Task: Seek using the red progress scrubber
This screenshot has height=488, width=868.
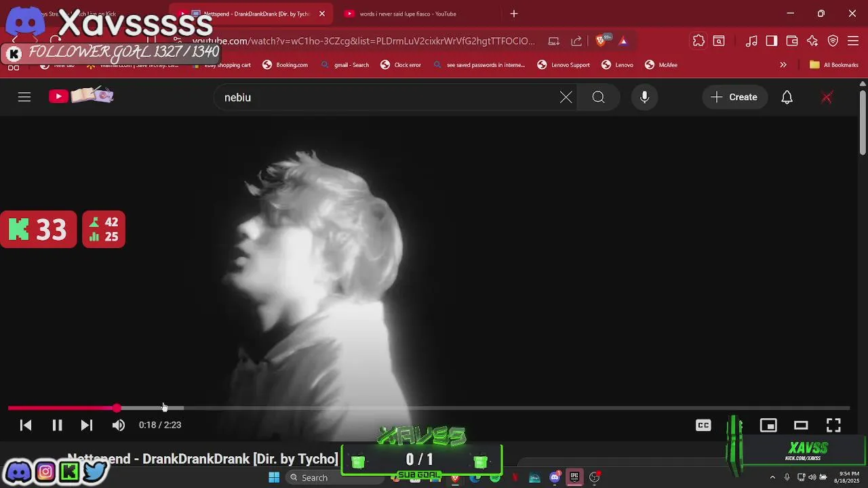Action: (x=117, y=408)
